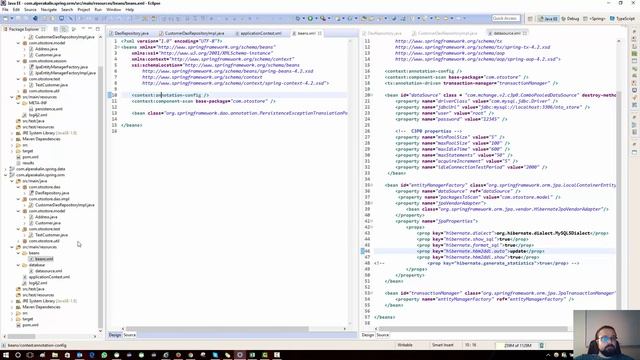This screenshot has height=360, width=640.
Task: Click the heap memory status indicator
Action: click(517, 345)
